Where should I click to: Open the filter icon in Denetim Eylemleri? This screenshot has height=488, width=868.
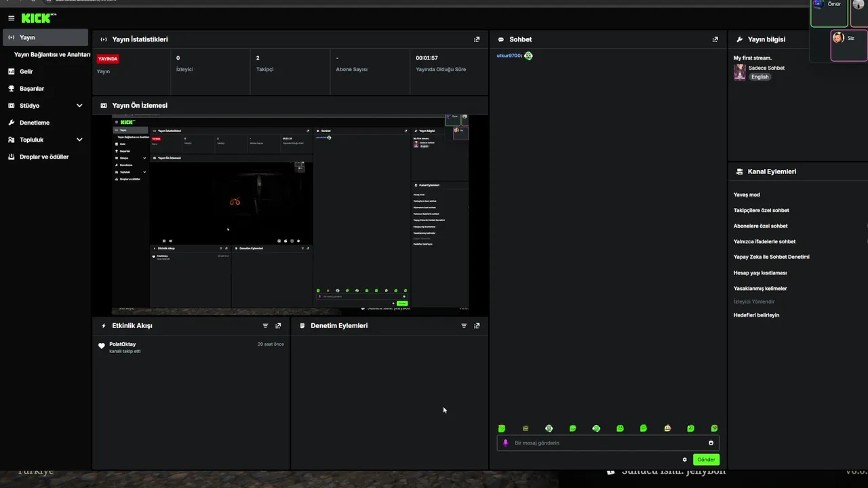(x=464, y=325)
